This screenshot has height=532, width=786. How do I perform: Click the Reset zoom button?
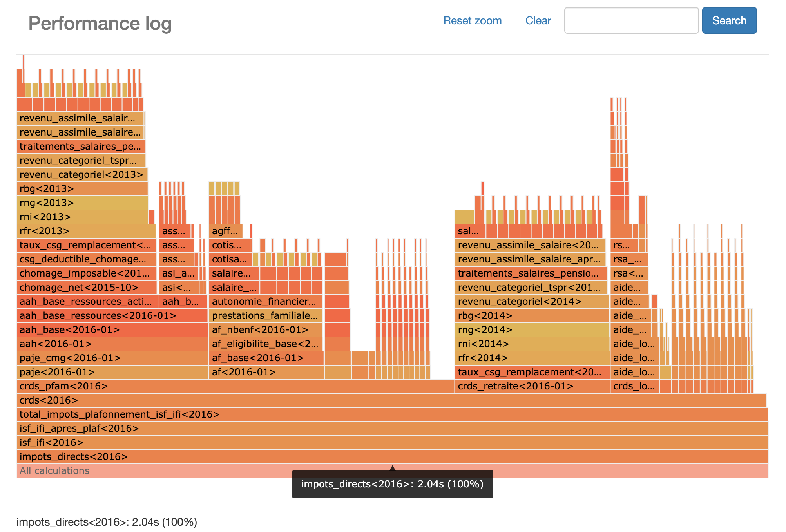[x=473, y=21]
